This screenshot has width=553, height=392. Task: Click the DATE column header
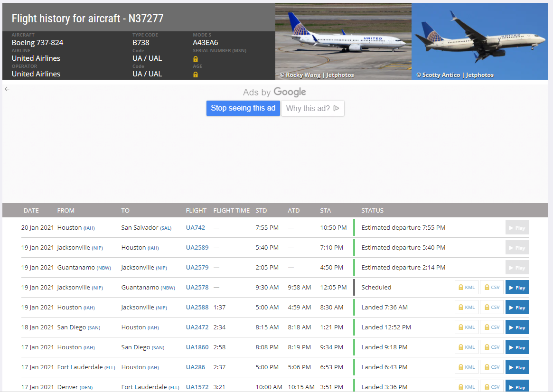[31, 210]
